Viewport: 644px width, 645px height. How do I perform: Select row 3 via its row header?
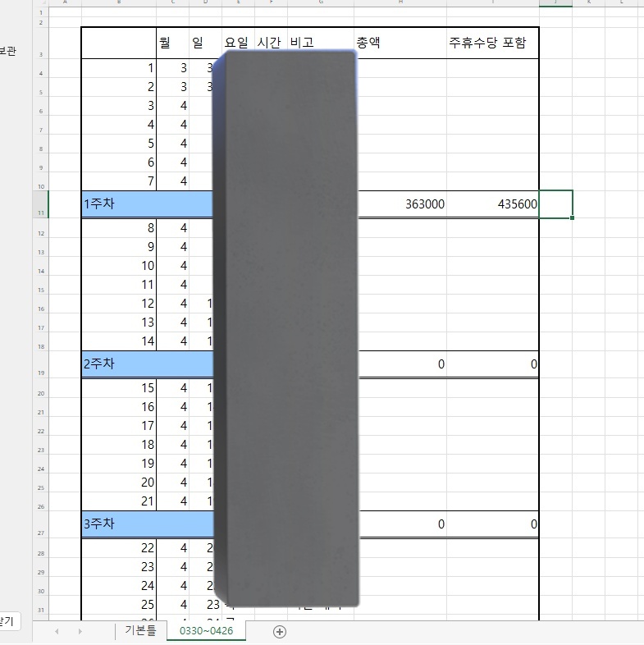[41, 43]
